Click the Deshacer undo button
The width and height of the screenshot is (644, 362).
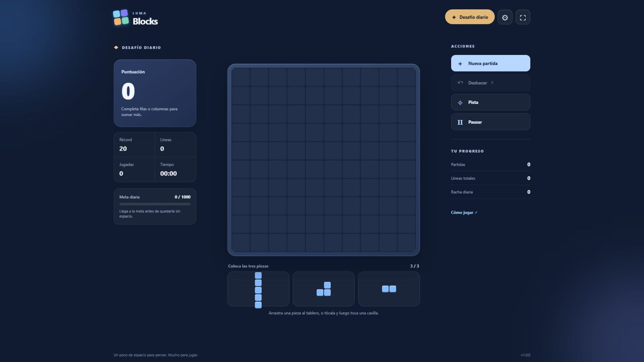pyautogui.click(x=491, y=83)
